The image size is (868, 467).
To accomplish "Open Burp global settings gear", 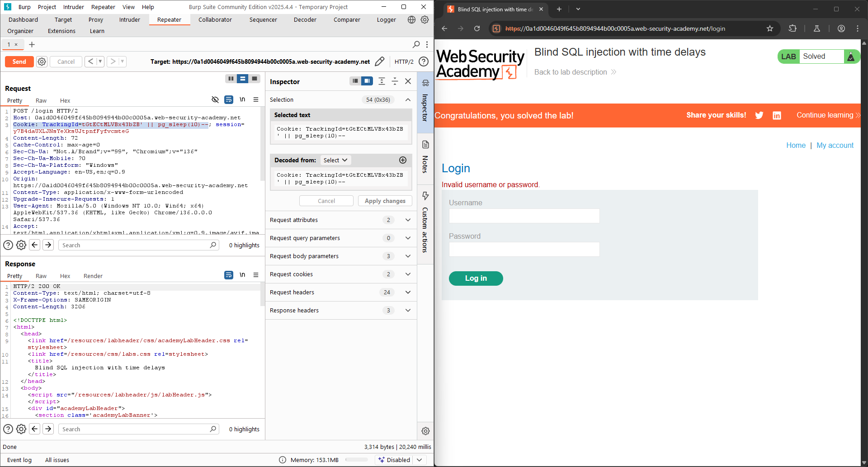I will point(425,19).
